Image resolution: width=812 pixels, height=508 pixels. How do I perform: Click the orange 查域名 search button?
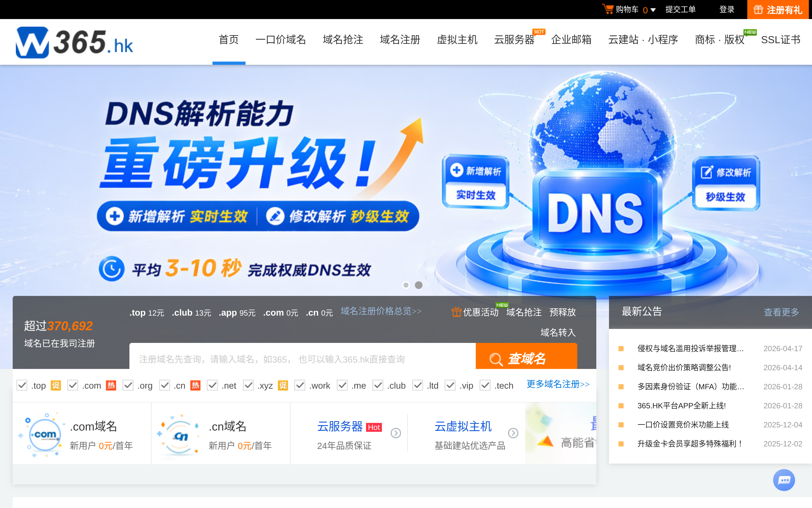(x=526, y=356)
